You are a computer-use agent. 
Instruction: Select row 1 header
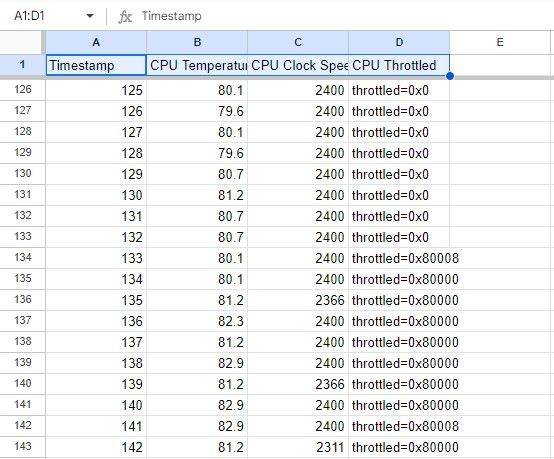pyautogui.click(x=23, y=65)
